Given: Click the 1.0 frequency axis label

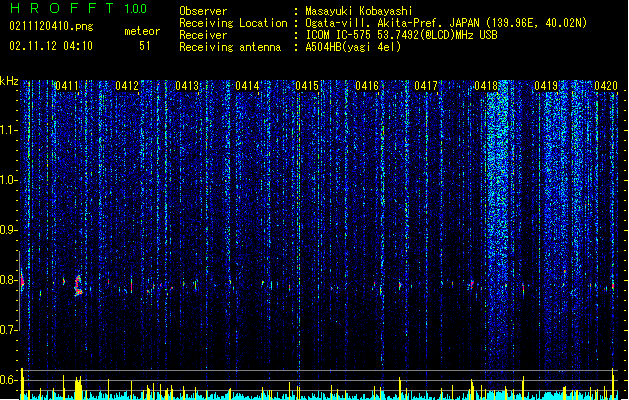Looking at the screenshot, I should click(8, 180).
